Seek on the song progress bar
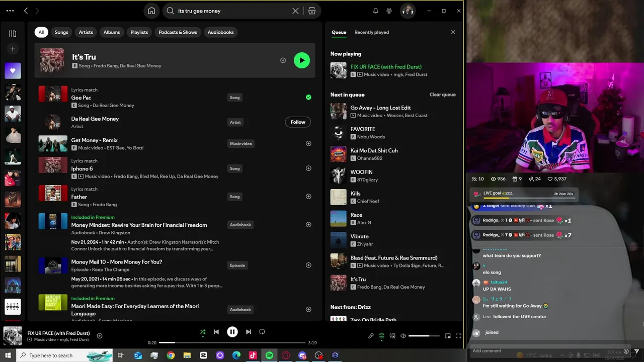 [232, 343]
